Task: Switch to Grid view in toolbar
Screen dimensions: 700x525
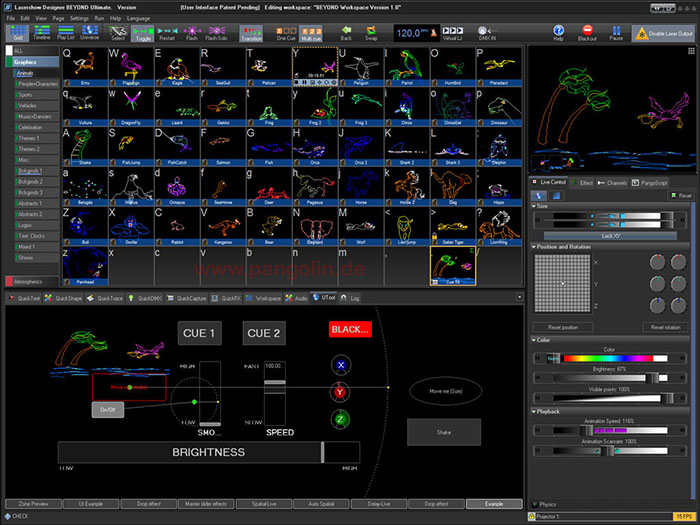Action: 18,33
